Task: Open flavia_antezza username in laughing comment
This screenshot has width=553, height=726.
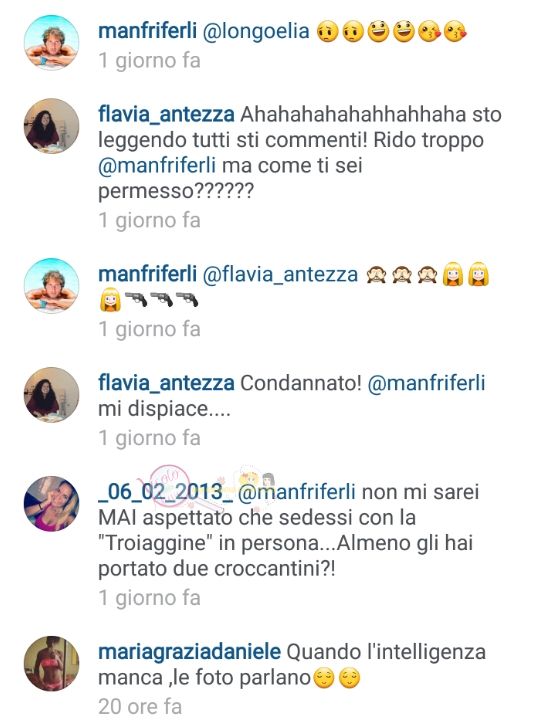Action: pos(166,115)
